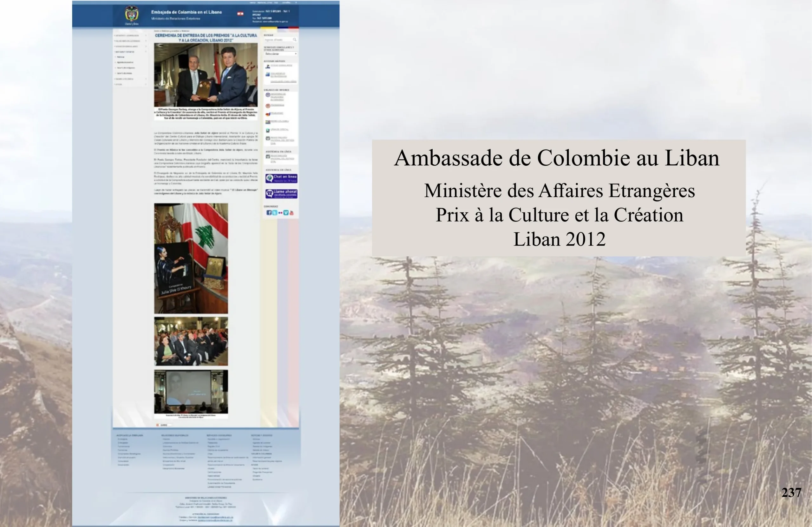Select the Noticias sidebar submenu item
The image size is (812, 527).
121,57
